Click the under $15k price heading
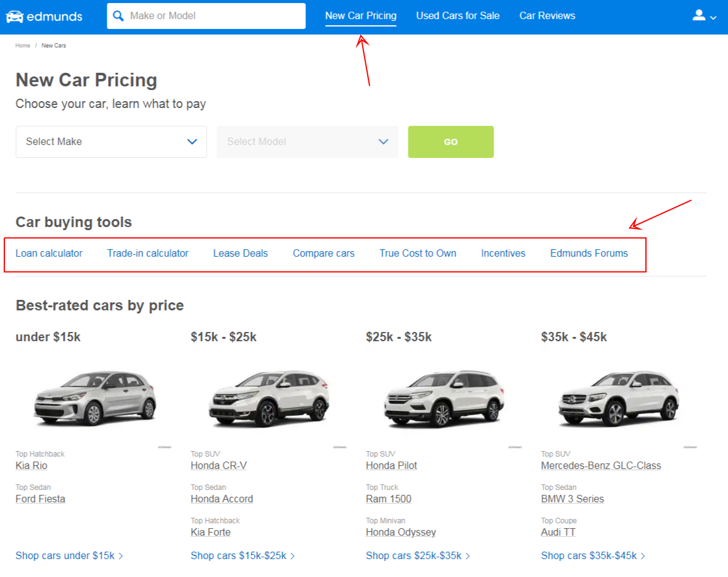Viewport: 728px width, 577px height. coord(48,337)
